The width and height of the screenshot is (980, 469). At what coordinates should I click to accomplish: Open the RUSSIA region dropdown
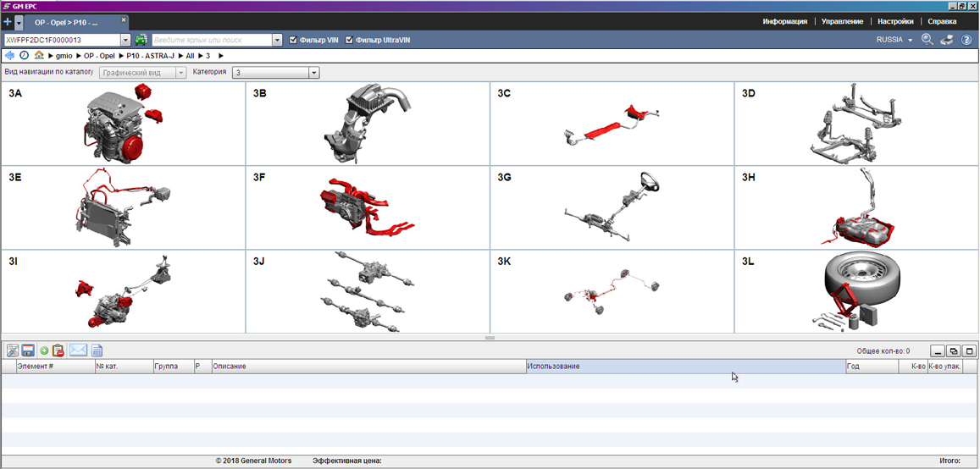[x=894, y=40]
